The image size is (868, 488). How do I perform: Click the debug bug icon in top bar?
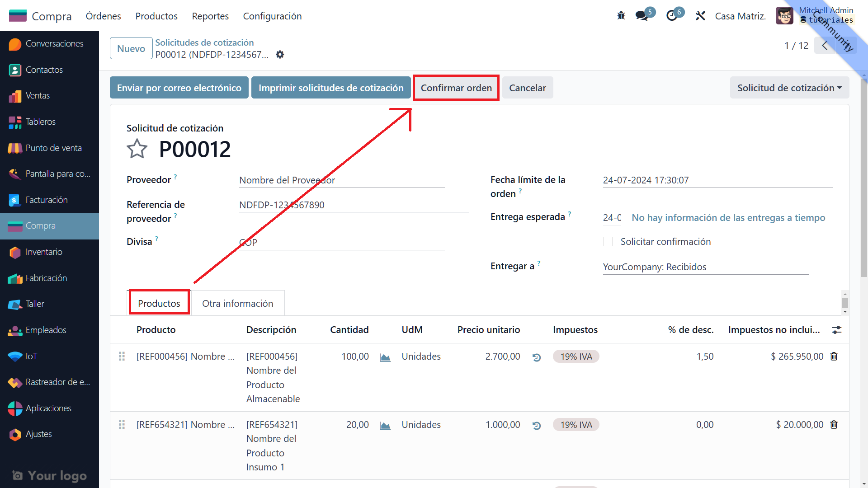coord(621,16)
